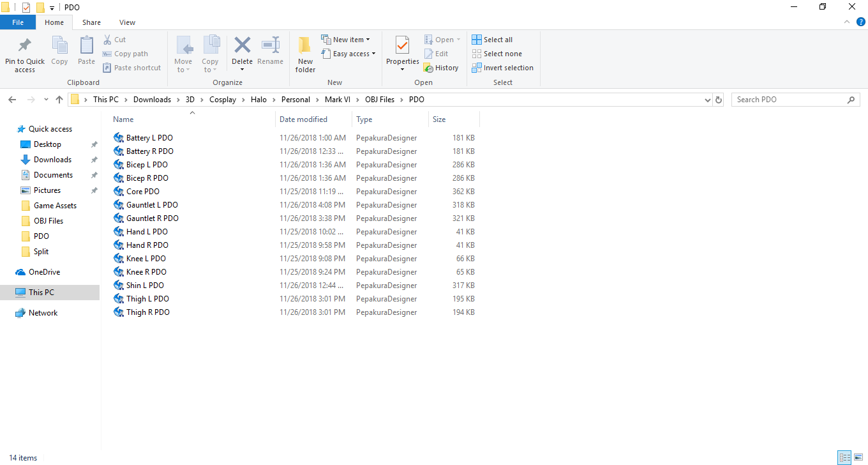Select the Shin L PDO file
The height and width of the screenshot is (465, 868).
138,286
